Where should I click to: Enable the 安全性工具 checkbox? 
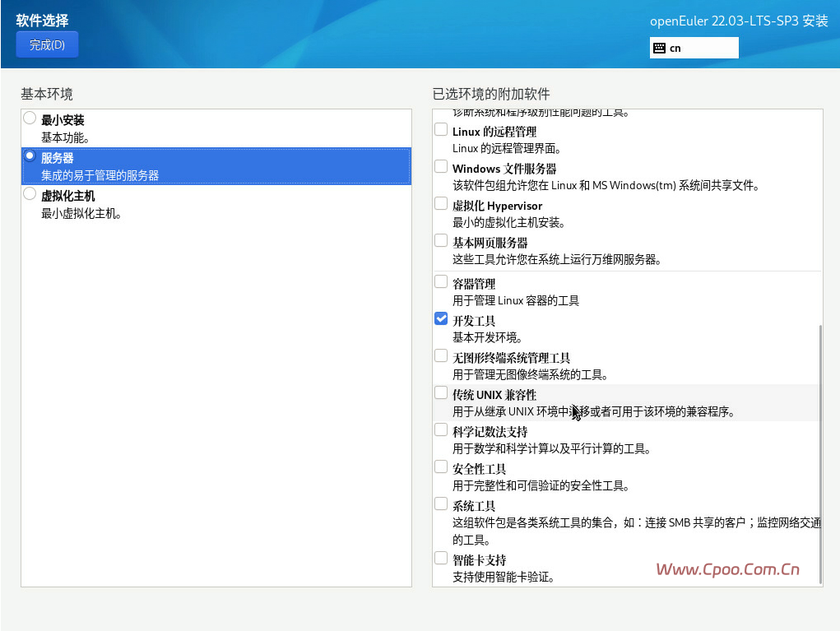(x=441, y=466)
